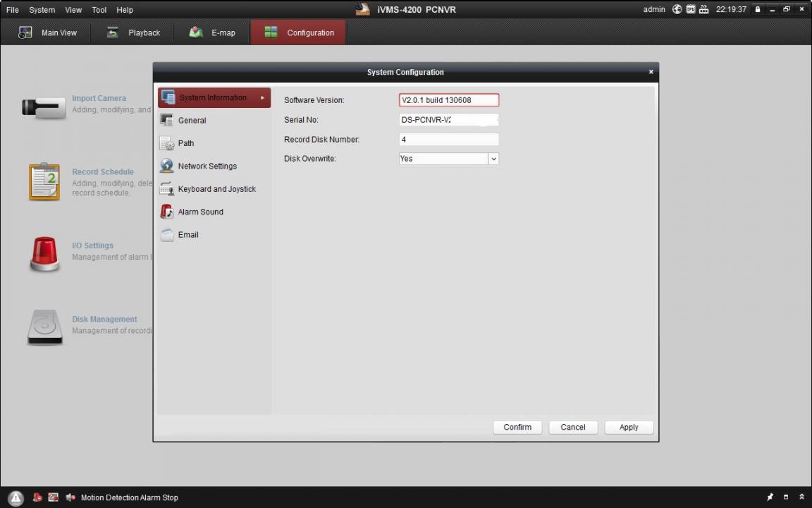Click Motion Detection Alarm Stop message
This screenshot has height=508, width=812.
[130, 497]
